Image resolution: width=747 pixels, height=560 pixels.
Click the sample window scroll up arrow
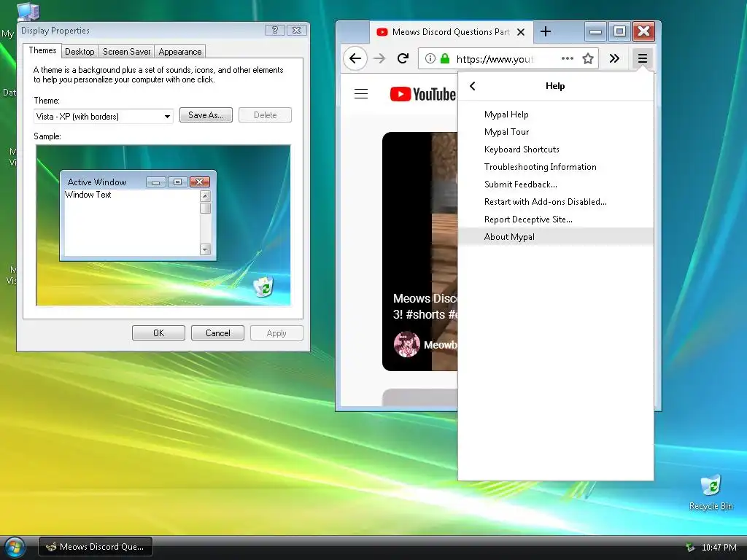205,195
